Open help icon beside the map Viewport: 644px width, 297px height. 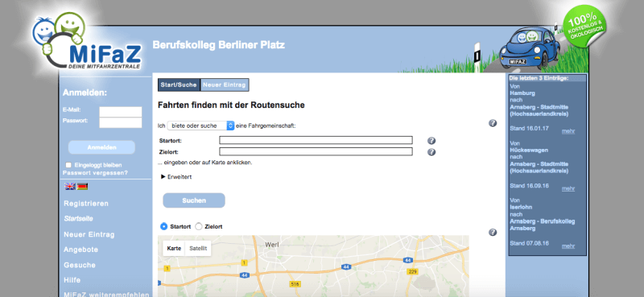(x=493, y=233)
